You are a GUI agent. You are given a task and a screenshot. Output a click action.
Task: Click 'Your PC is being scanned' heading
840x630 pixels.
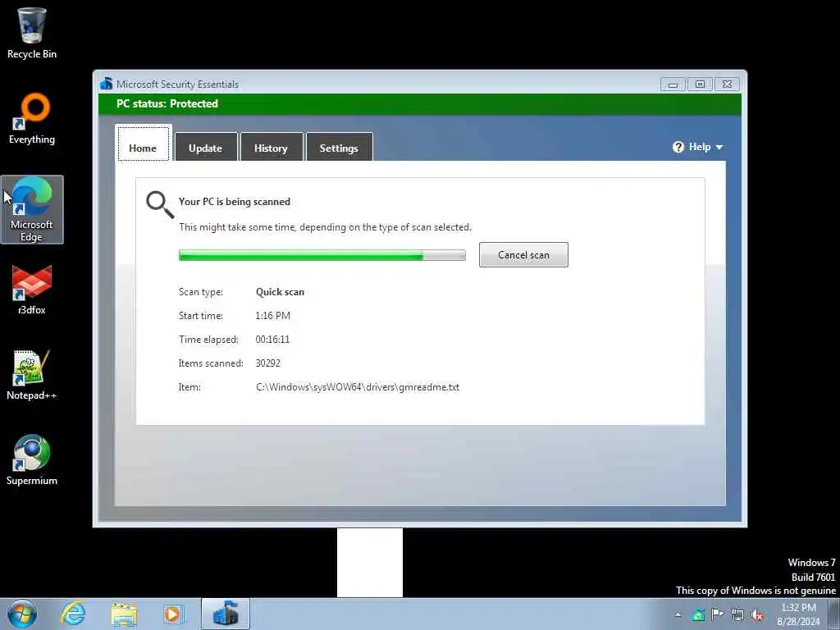[235, 202]
